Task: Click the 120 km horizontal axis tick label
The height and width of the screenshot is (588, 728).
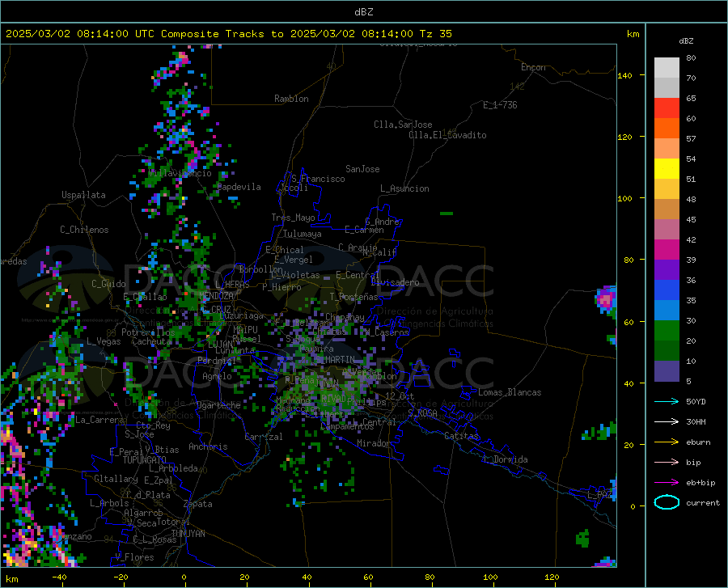Action: 552,577
